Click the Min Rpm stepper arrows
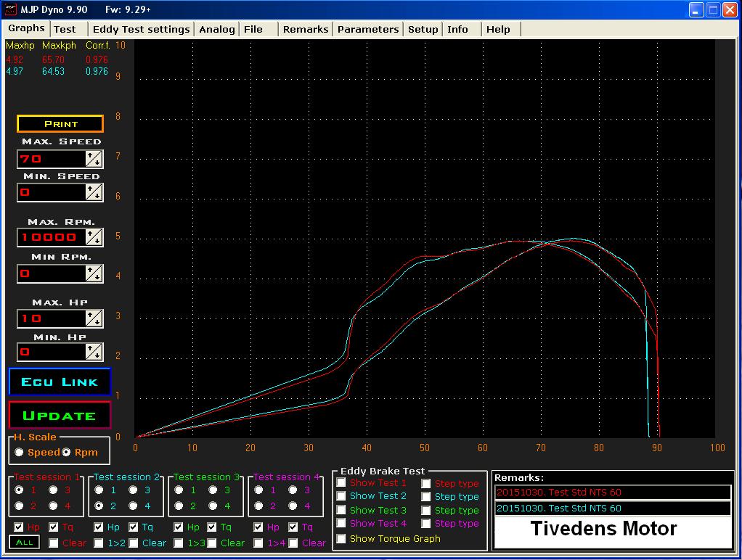Viewport: 742px width, 560px height. 94,273
